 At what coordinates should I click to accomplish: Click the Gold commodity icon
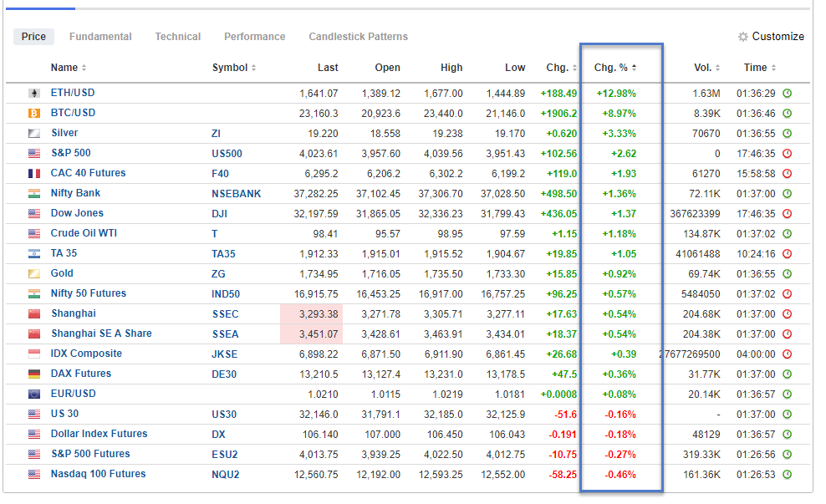click(34, 273)
